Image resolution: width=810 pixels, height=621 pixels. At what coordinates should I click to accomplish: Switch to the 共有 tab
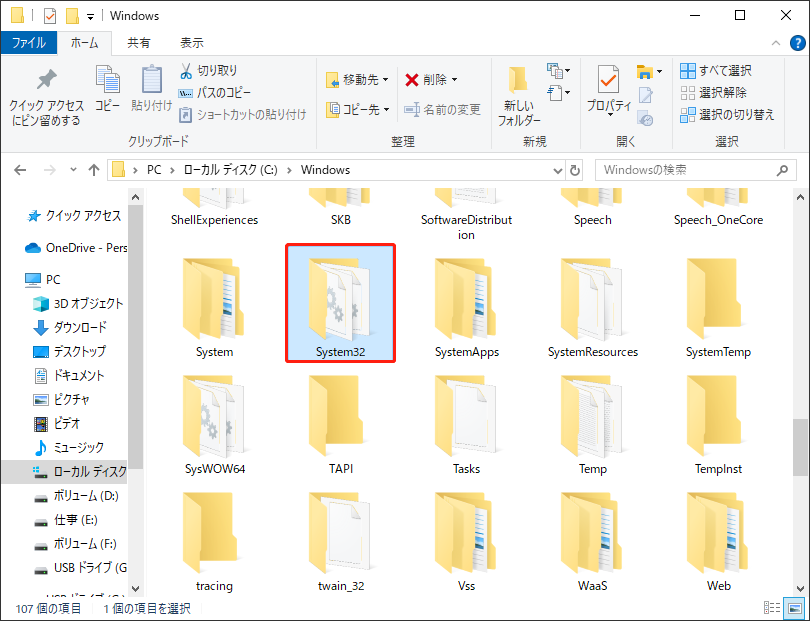(x=138, y=43)
